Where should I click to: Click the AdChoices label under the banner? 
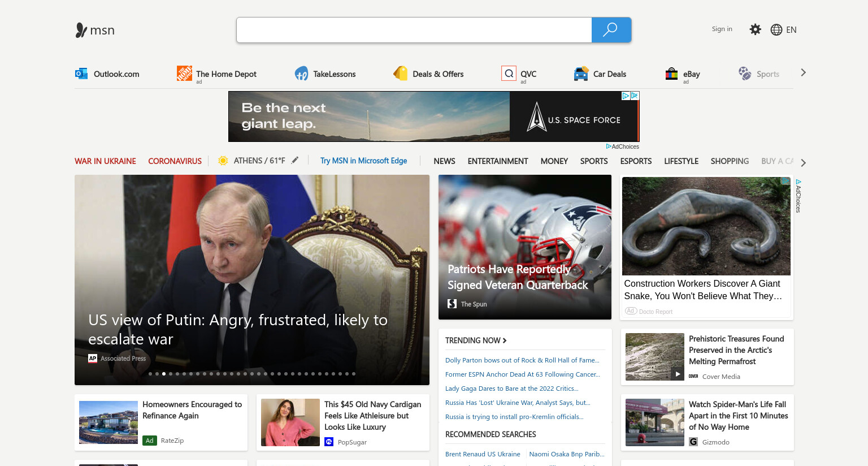click(623, 146)
